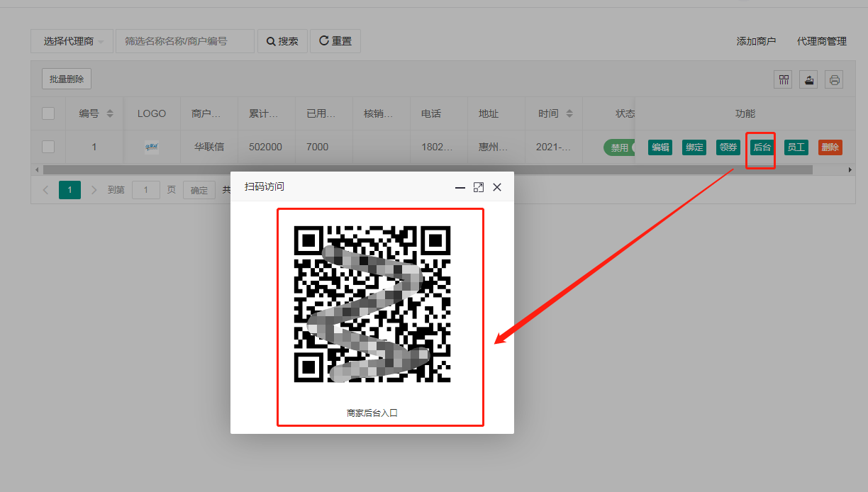Click the 后台 button for 华联信
This screenshot has height=492, width=868.
pos(762,147)
